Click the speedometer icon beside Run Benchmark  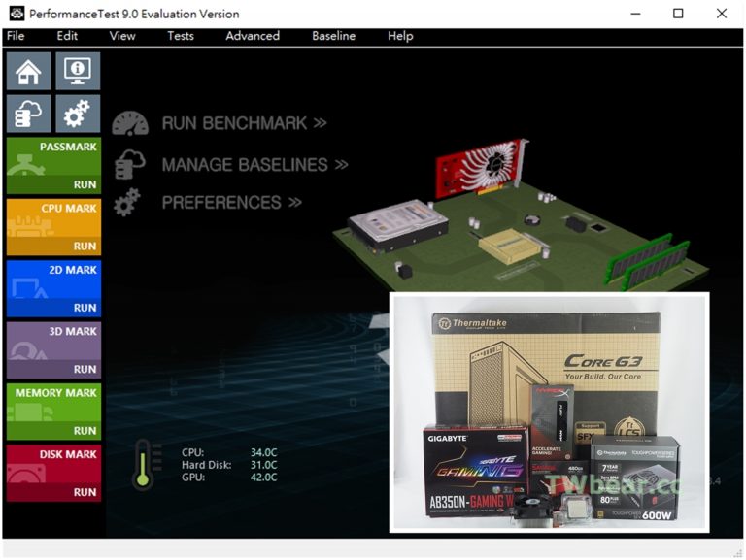tap(130, 123)
